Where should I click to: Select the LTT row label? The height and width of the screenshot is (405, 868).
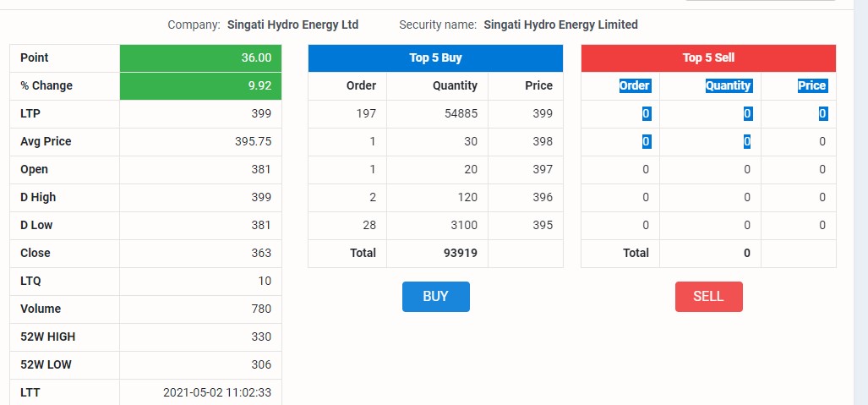pos(30,393)
